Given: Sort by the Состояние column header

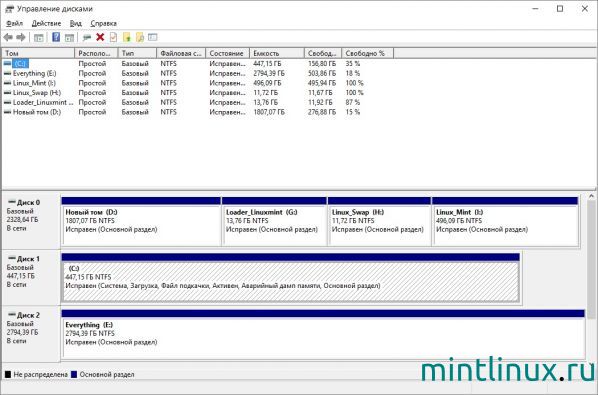Looking at the screenshot, I should click(x=228, y=53).
